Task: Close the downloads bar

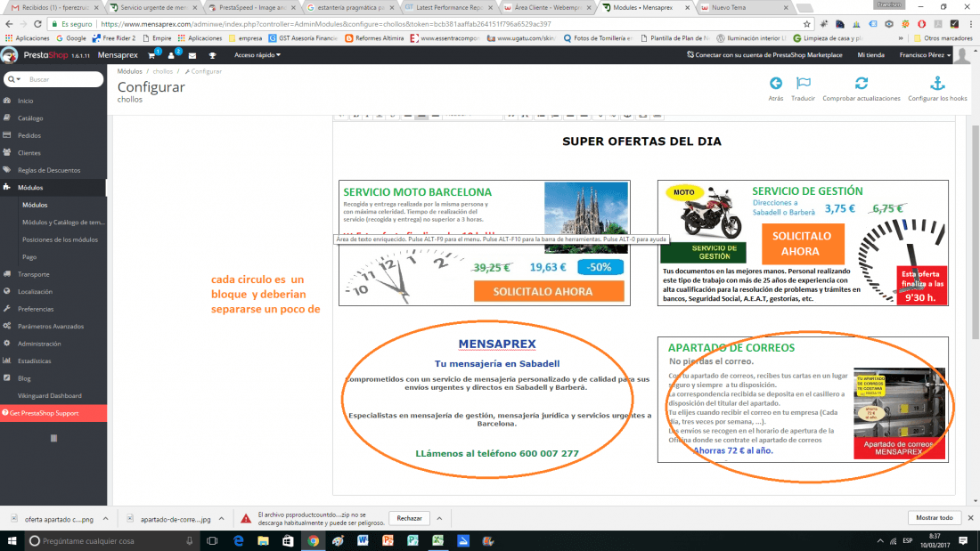Action: point(970,518)
